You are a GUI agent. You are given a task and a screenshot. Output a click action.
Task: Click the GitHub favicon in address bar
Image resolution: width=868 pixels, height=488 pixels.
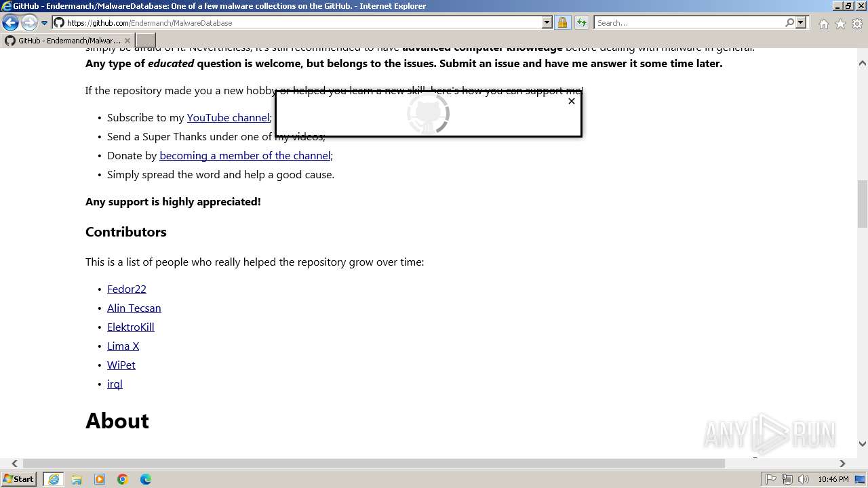pyautogui.click(x=59, y=22)
